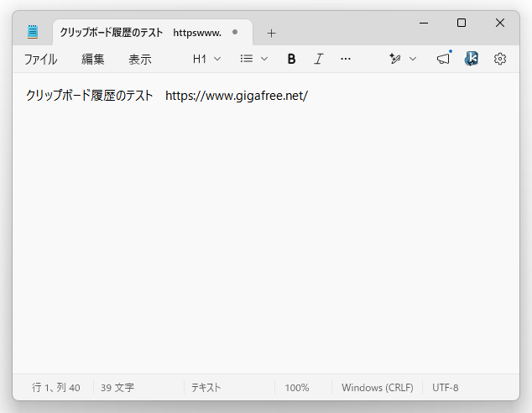The height and width of the screenshot is (413, 532).
Task: Select the クリップボード履歴のテスト document tab
Action: tap(153, 32)
